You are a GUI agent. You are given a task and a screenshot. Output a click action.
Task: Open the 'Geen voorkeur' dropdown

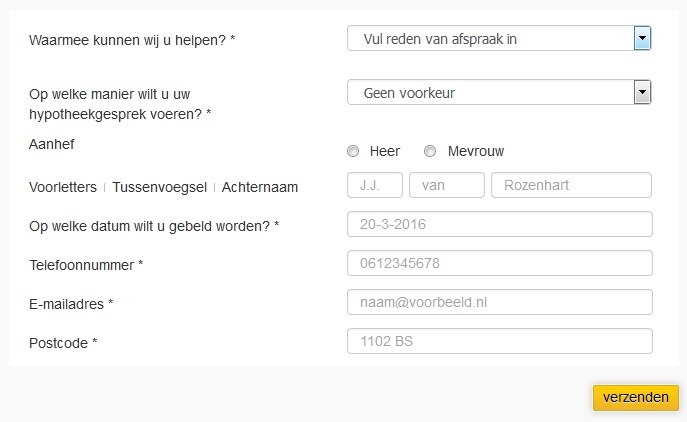pos(499,92)
